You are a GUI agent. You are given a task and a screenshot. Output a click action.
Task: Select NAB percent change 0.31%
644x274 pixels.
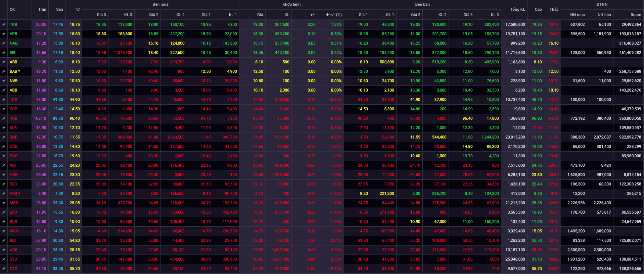coord(336,43)
